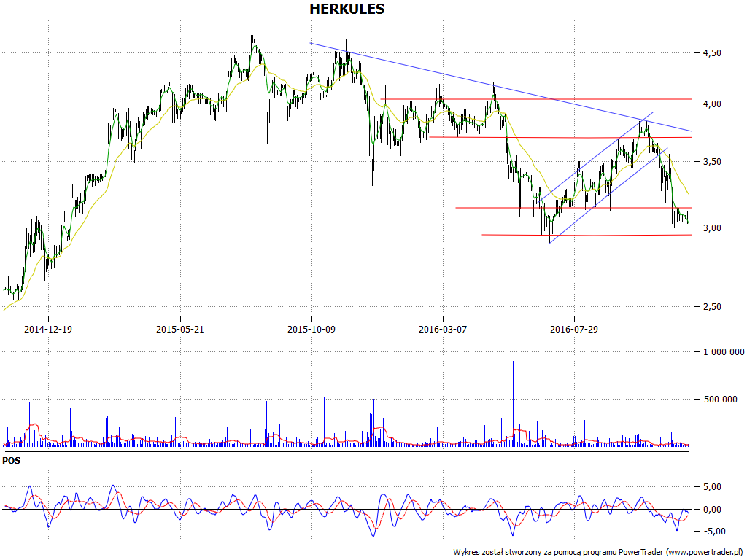Click the 4,50 price axis label
Viewport: 747px width, 560px height.
click(x=712, y=52)
